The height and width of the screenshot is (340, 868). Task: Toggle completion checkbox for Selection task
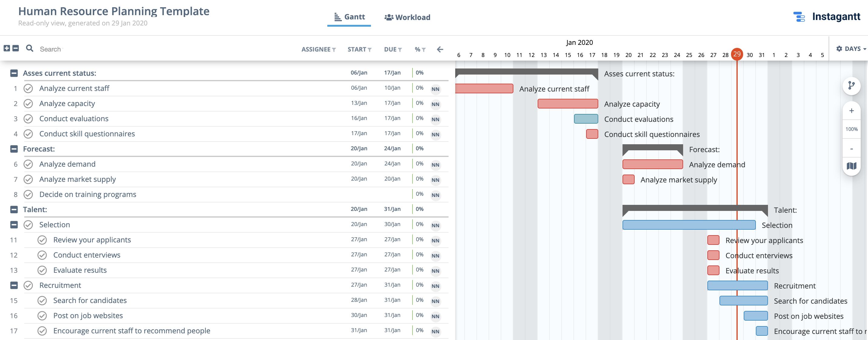pos(28,224)
